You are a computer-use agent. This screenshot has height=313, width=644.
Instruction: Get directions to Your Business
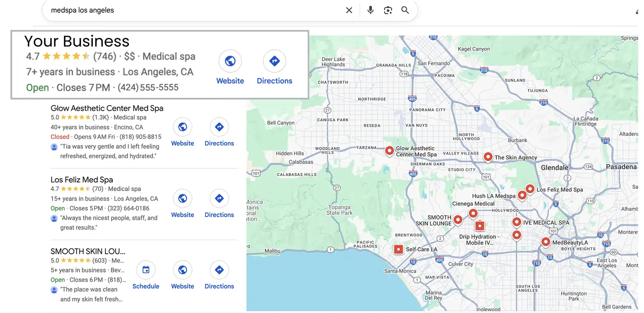pos(274,61)
